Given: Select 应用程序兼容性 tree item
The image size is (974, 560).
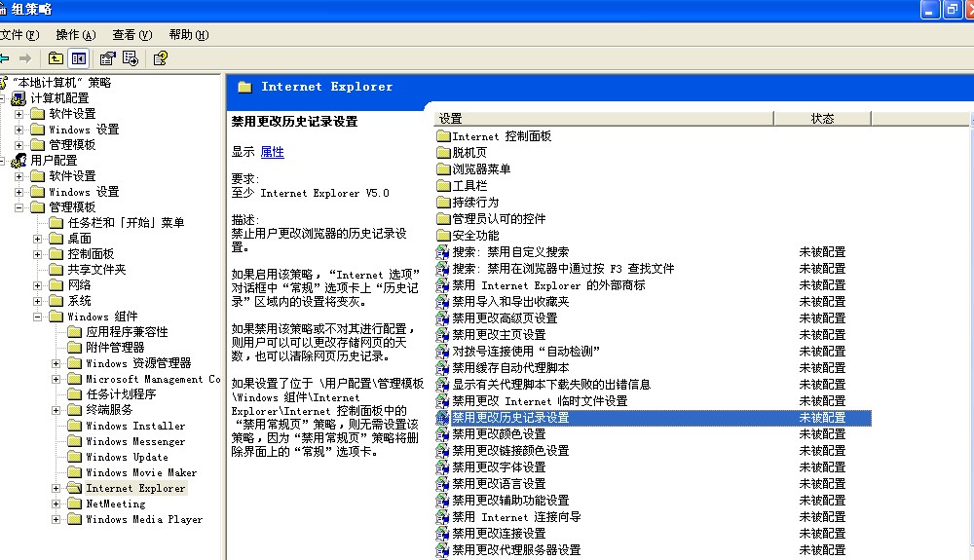Looking at the screenshot, I should pyautogui.click(x=127, y=332).
